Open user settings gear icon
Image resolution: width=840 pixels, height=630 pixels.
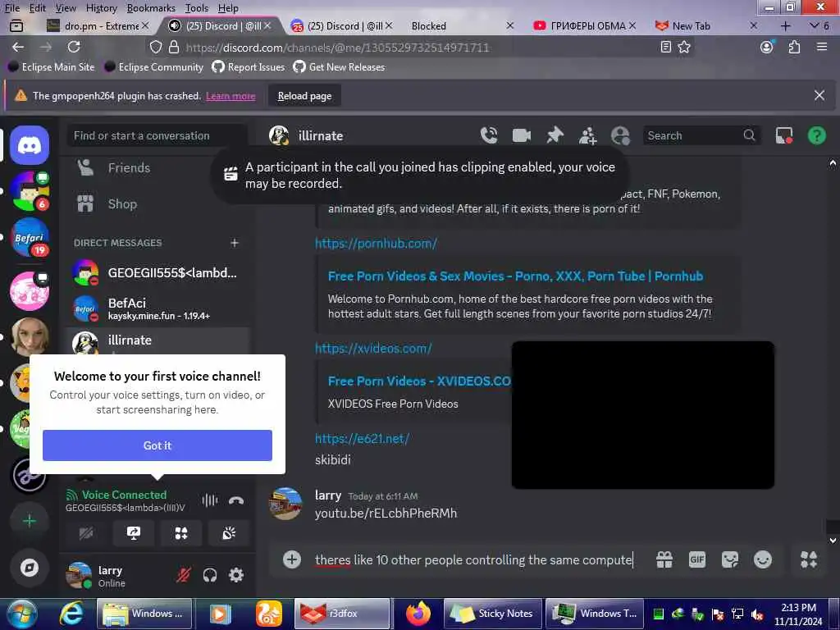coord(236,575)
